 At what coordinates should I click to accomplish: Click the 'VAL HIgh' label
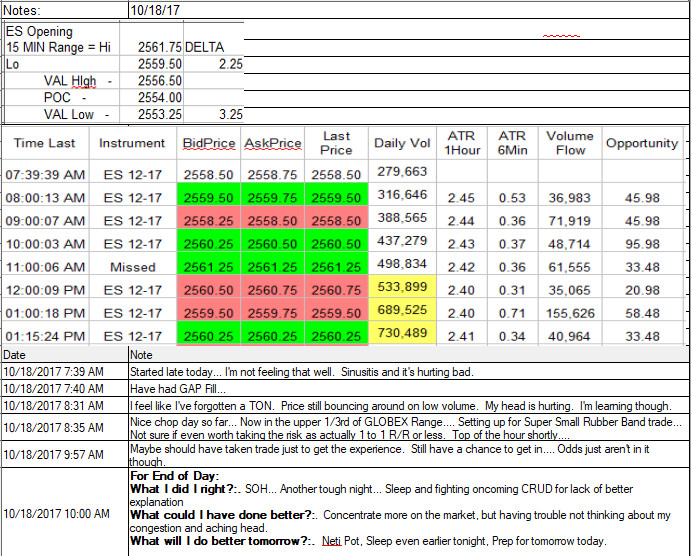[x=70, y=81]
